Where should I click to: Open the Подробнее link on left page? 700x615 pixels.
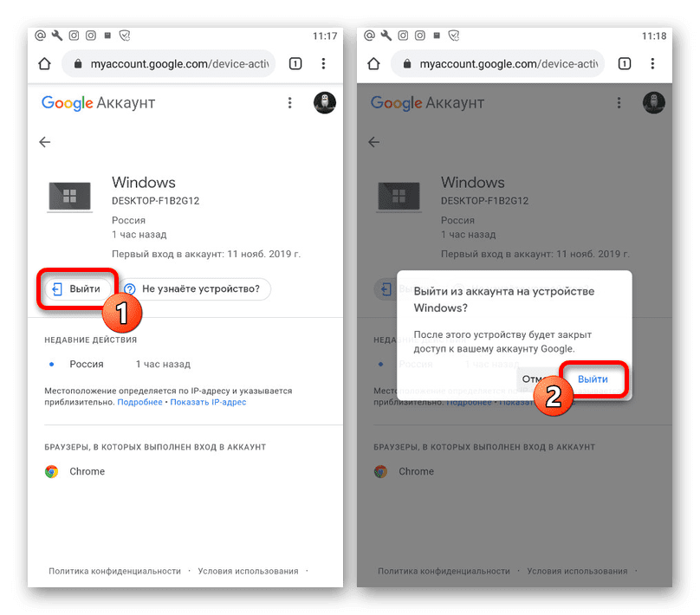(139, 402)
